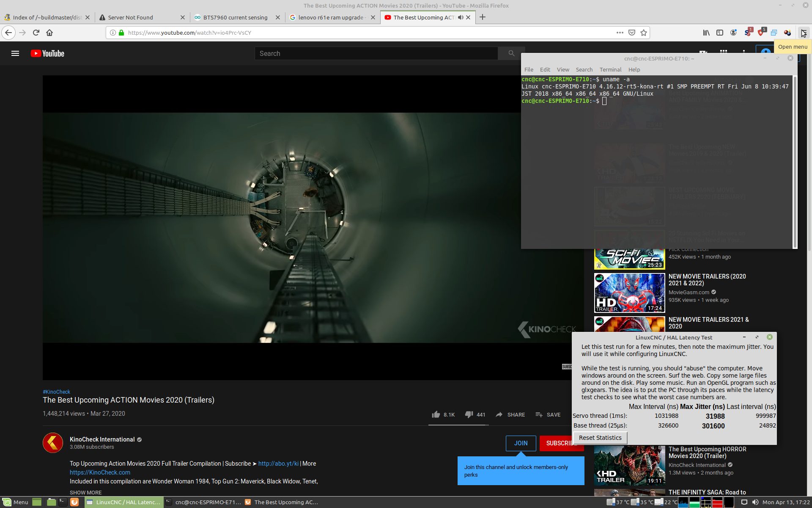Open NoScript extension with red badge
This screenshot has height=508, width=812.
point(748,33)
